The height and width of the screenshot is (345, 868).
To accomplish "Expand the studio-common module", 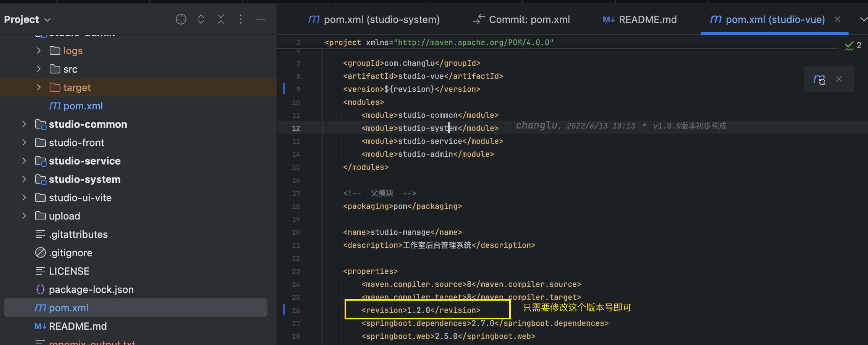I will click(24, 124).
